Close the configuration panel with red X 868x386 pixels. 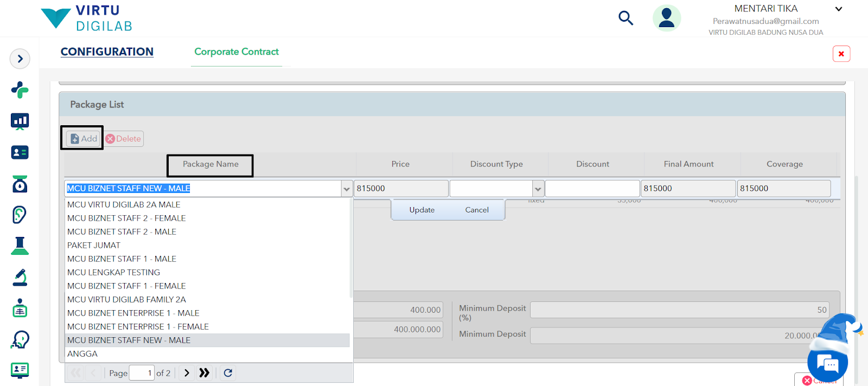841,54
